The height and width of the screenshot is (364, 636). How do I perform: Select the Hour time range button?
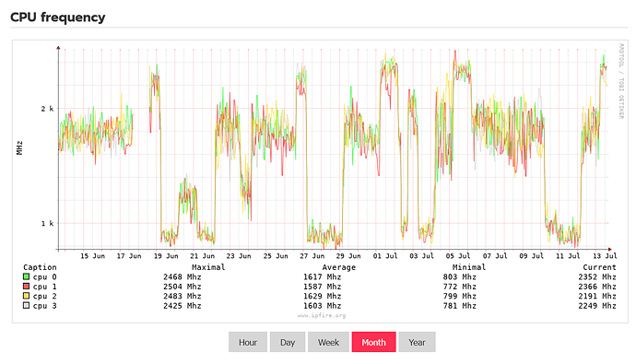tap(247, 342)
